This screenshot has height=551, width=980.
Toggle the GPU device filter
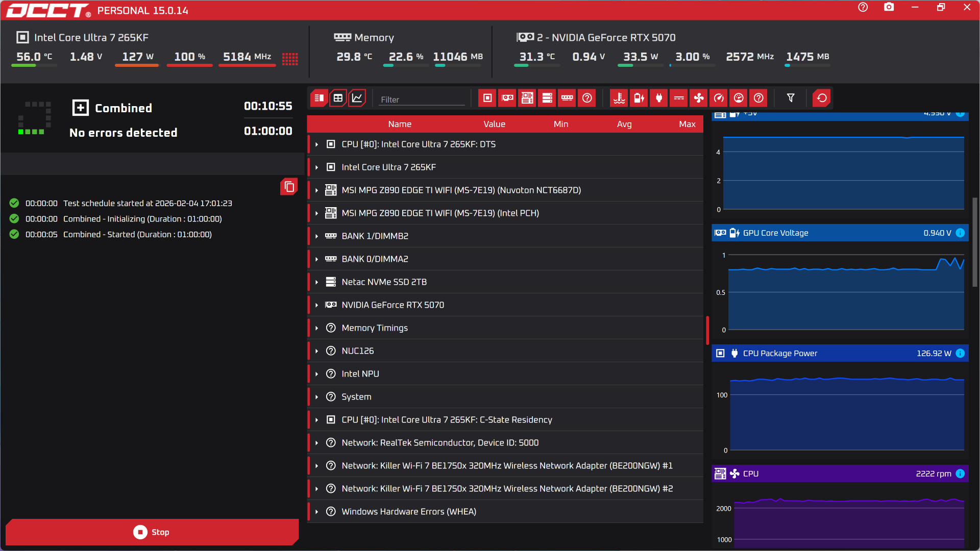[x=507, y=98]
